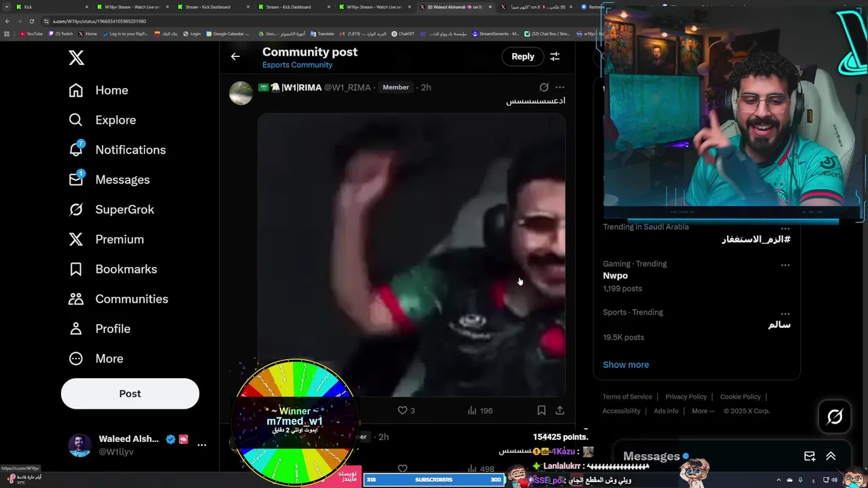Open options dots for the سالم trend
Screen dimensions: 868x488
[785, 314]
